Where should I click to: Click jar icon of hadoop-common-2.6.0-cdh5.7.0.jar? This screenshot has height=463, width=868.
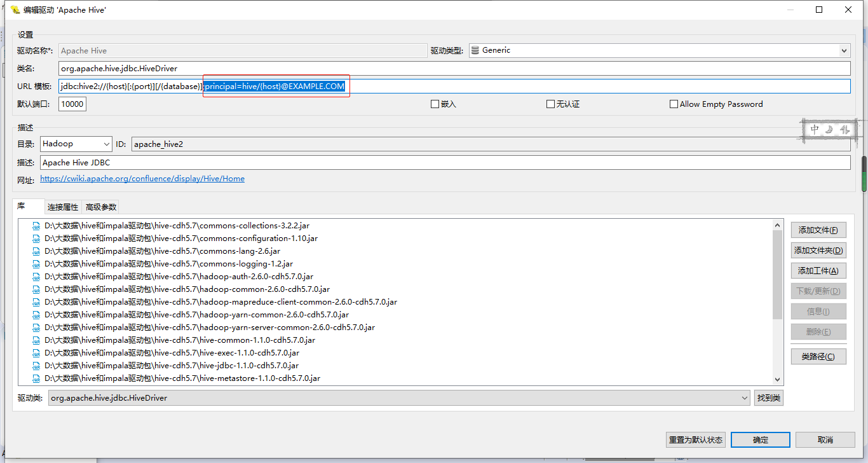tap(37, 289)
